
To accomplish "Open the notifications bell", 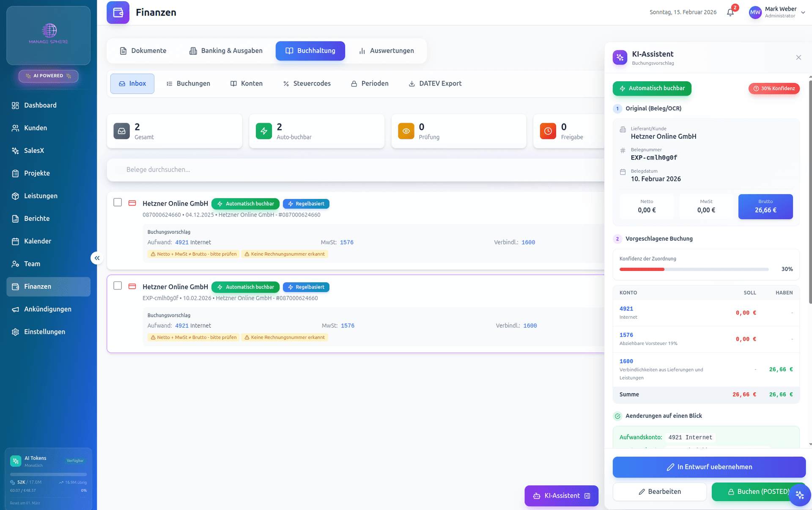I will [x=730, y=12].
